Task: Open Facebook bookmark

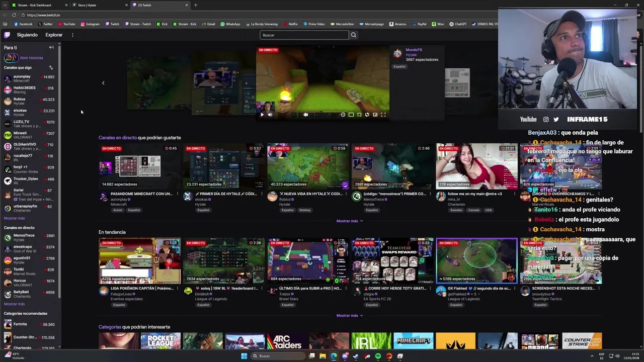Action: [24, 24]
